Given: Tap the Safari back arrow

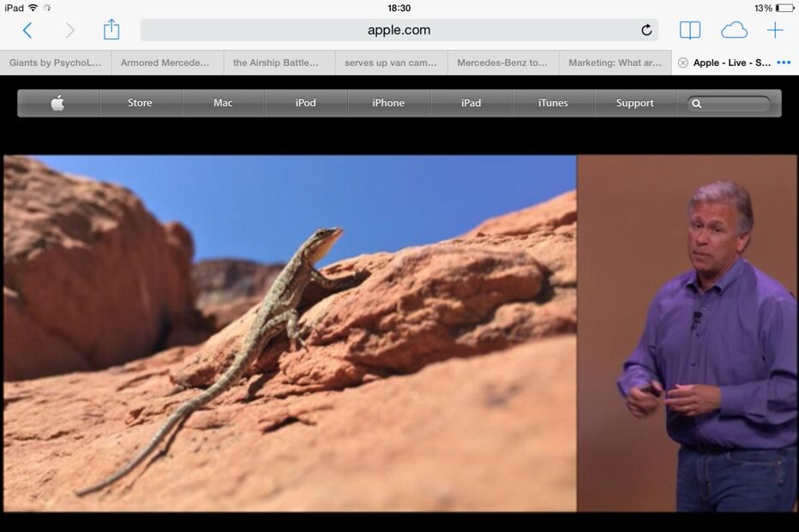Looking at the screenshot, I should click(x=27, y=31).
